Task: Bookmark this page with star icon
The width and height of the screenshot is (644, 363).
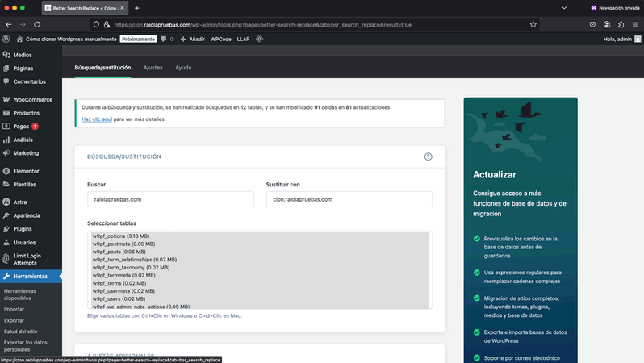Action: click(533, 25)
